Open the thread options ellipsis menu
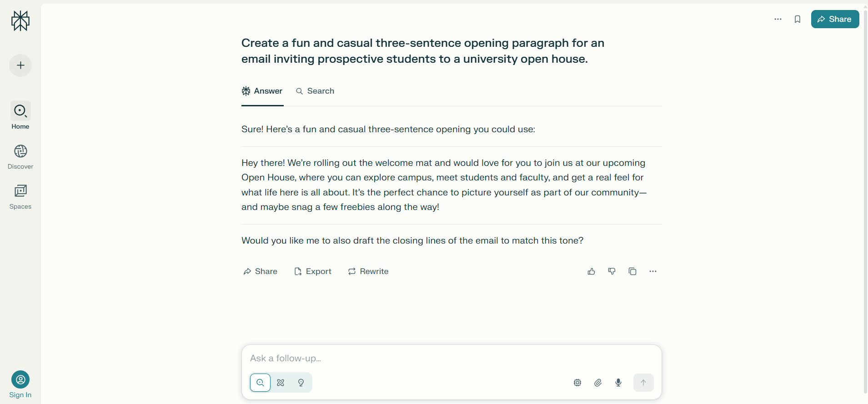Image resolution: width=868 pixels, height=404 pixels. 778,19
